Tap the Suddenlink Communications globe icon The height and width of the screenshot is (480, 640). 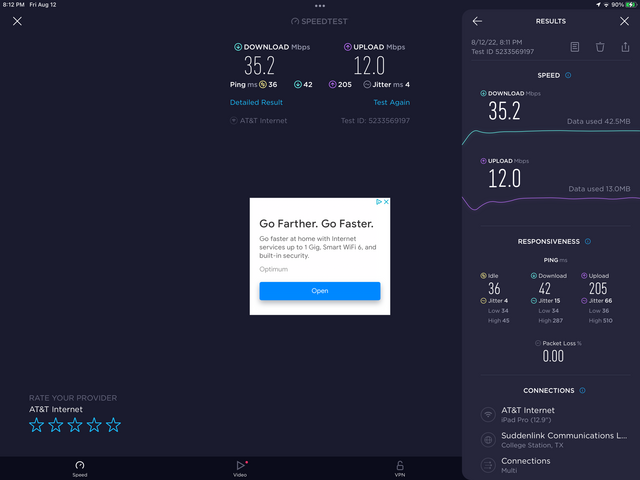tap(488, 440)
